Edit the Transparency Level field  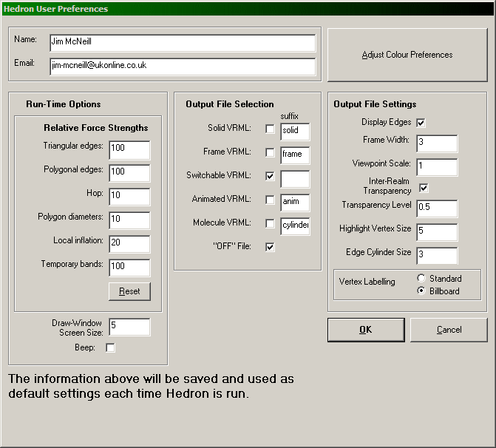click(x=436, y=208)
